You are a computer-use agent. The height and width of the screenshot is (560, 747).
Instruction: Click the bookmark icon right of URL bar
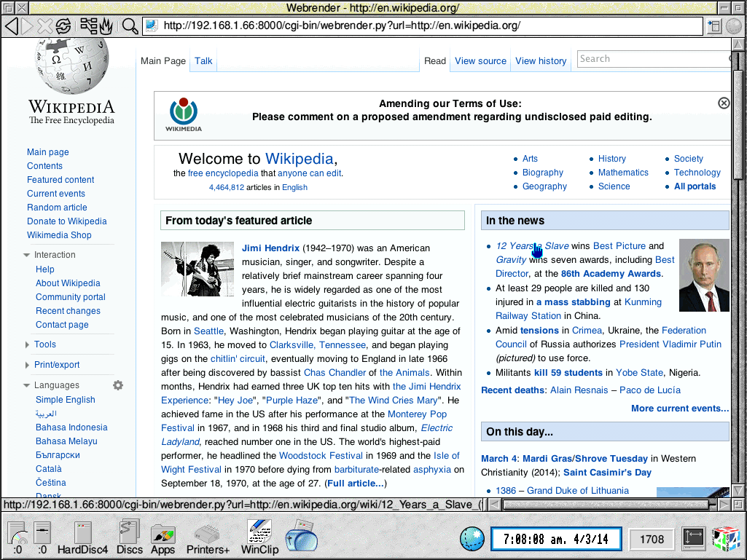pyautogui.click(x=714, y=25)
